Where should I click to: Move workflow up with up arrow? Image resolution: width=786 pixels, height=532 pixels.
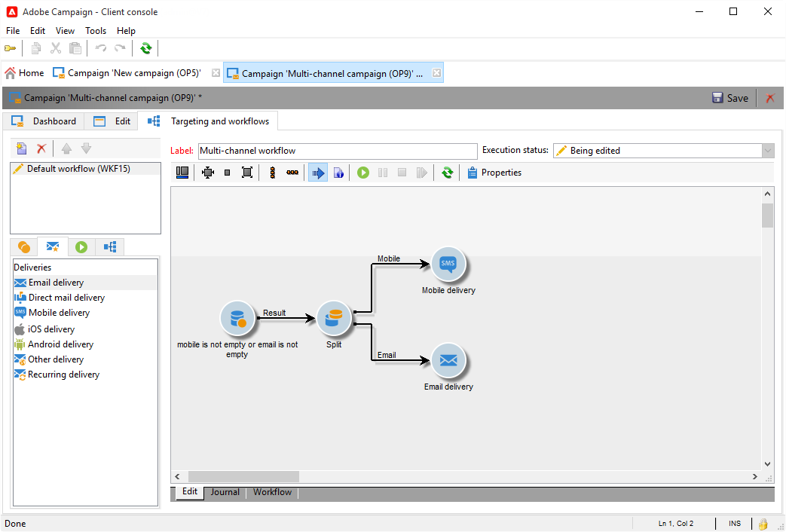tap(66, 148)
